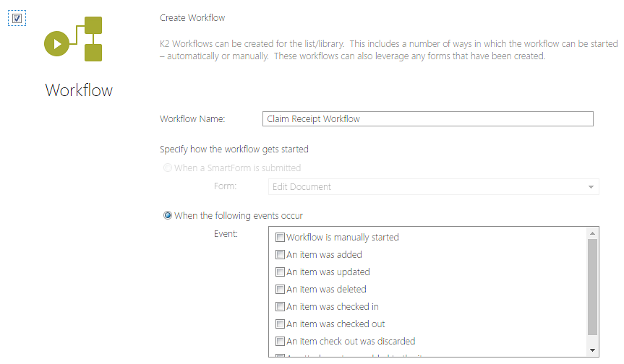Select 'When the following events occur' radio

pos(168,216)
